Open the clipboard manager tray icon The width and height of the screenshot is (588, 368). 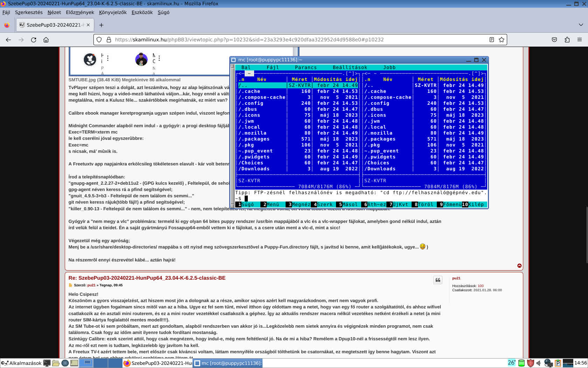[558, 363]
